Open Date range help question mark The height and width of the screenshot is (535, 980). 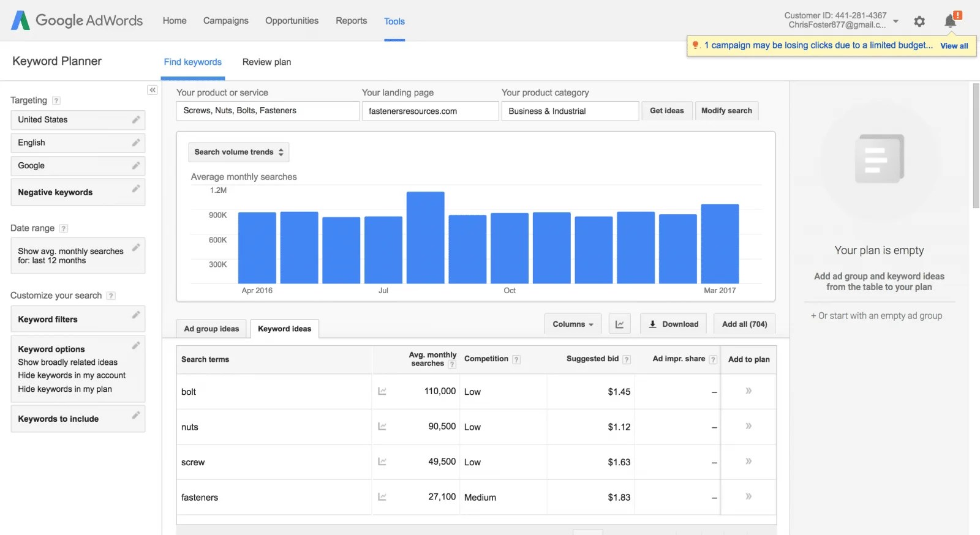[x=64, y=228]
